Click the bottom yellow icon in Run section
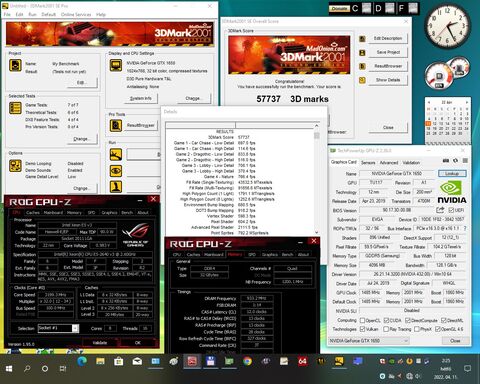The height and width of the screenshot is (384, 480). coord(116,187)
